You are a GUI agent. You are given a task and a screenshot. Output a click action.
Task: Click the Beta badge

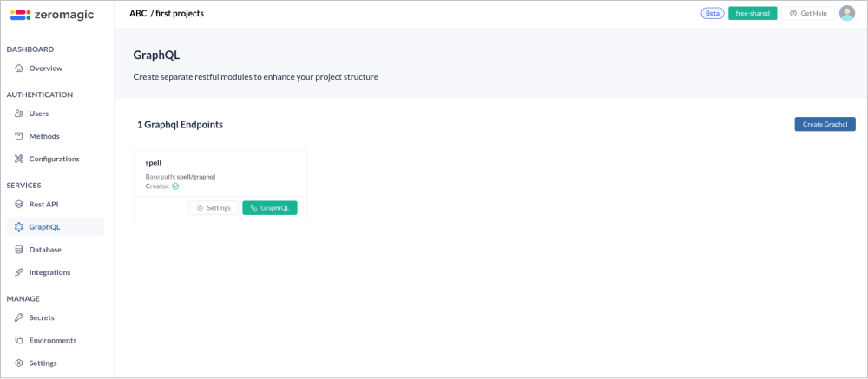713,13
